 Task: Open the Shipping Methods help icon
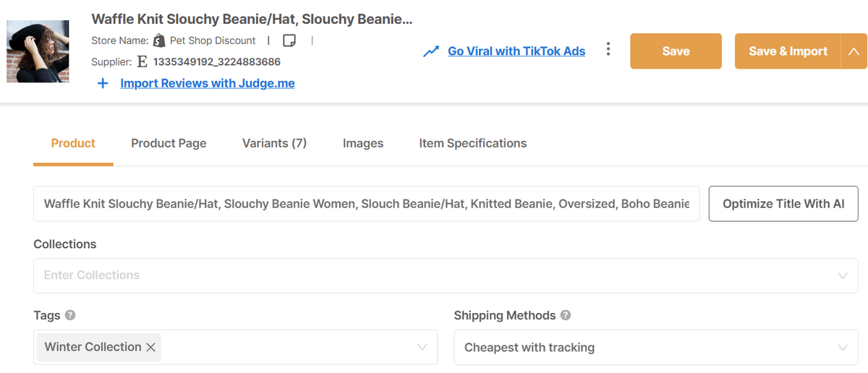click(x=566, y=315)
